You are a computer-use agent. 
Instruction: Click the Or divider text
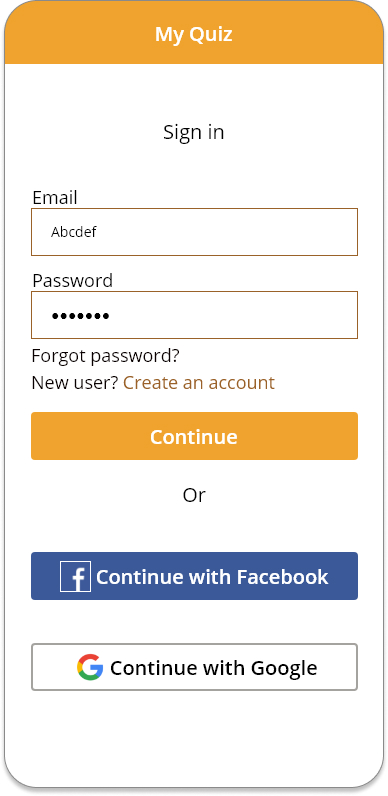(194, 495)
